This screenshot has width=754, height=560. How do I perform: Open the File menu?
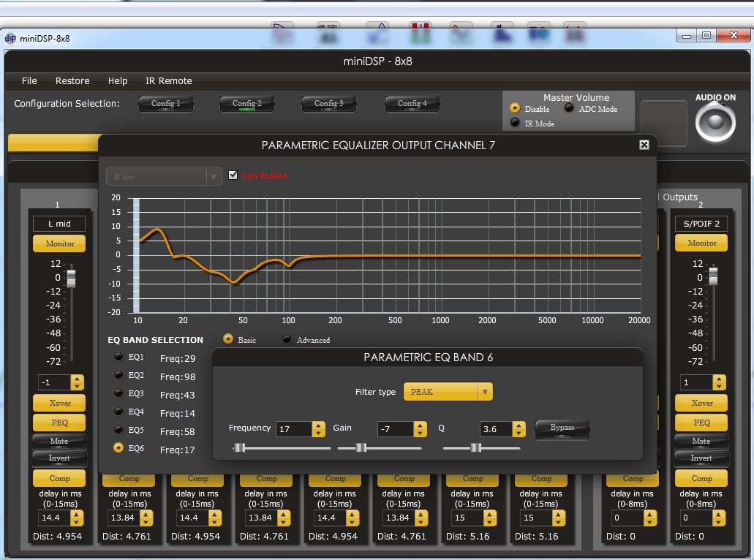[x=29, y=80]
